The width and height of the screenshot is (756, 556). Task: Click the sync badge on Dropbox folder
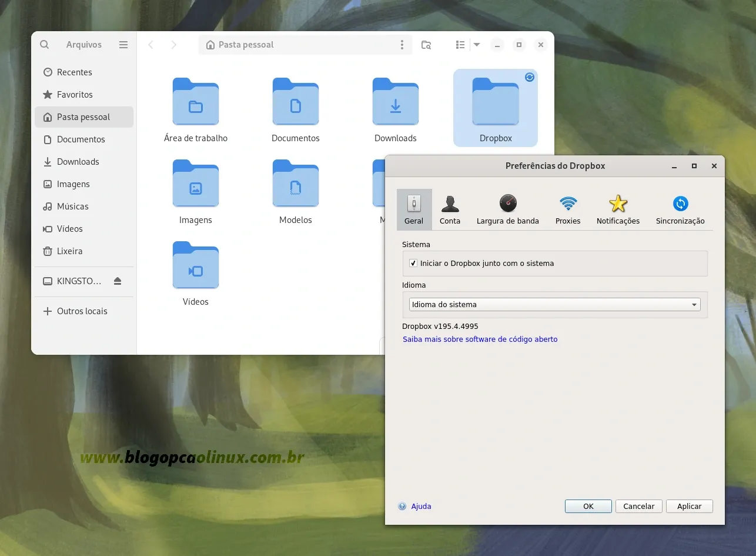click(530, 77)
